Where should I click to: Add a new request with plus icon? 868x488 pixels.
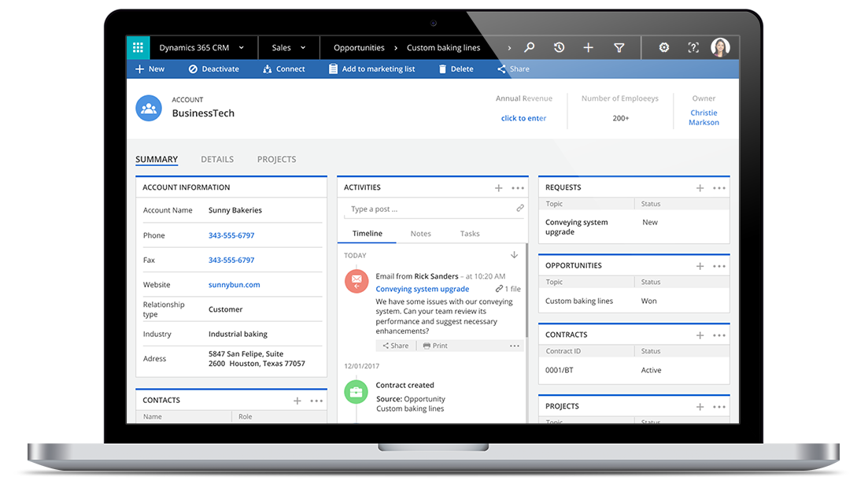pos(700,188)
